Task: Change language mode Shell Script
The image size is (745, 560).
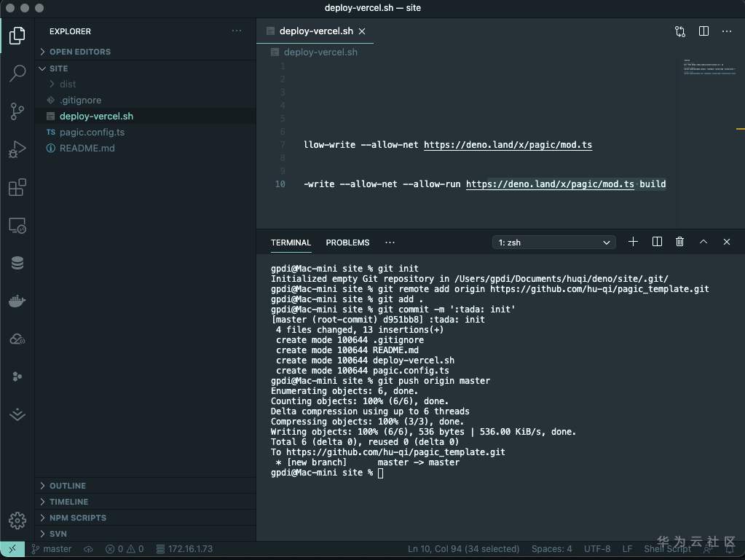Action: pos(667,548)
